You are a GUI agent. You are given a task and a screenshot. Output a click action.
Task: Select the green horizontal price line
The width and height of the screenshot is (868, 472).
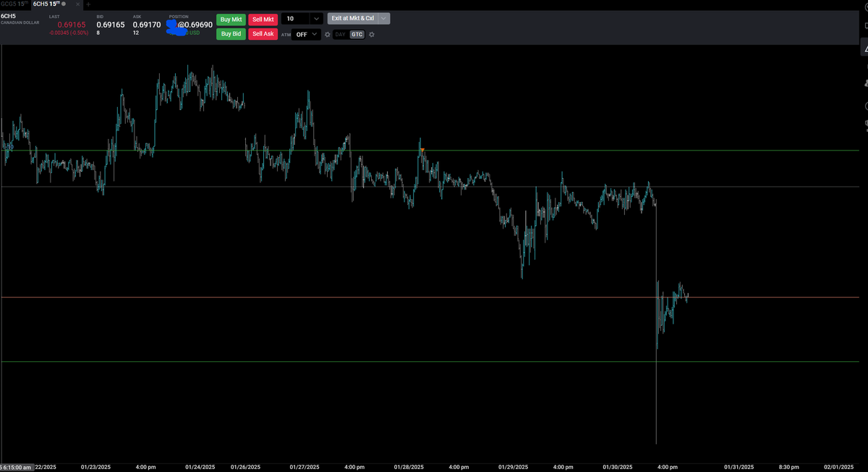(x=430, y=151)
